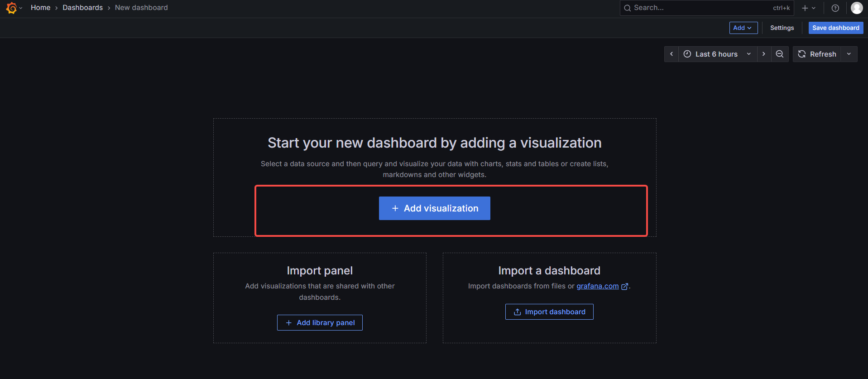Click the zoom out time range icon

pos(780,54)
